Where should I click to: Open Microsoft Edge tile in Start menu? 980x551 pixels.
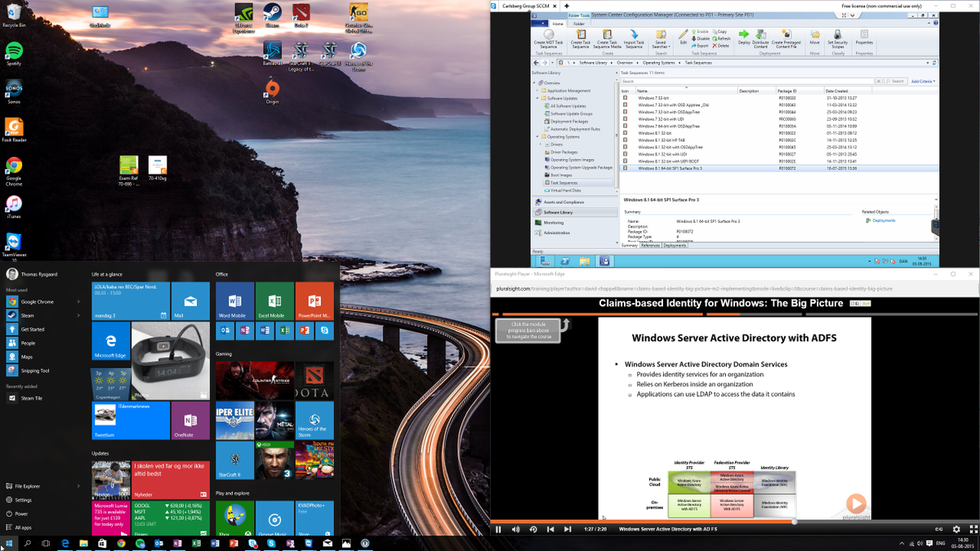[111, 340]
